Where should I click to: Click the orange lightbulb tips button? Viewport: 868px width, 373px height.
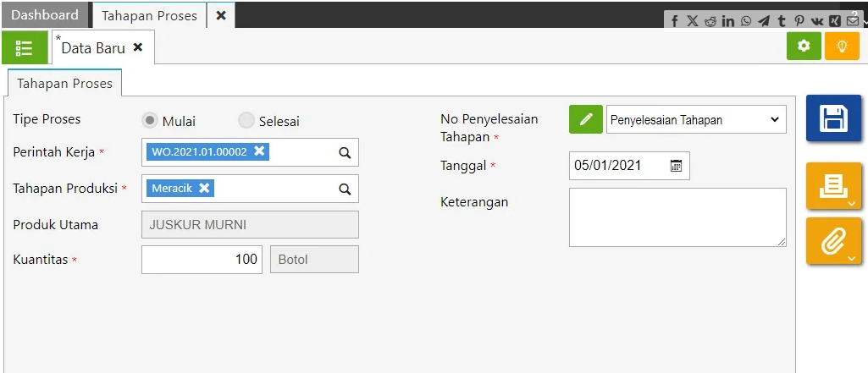coord(842,47)
